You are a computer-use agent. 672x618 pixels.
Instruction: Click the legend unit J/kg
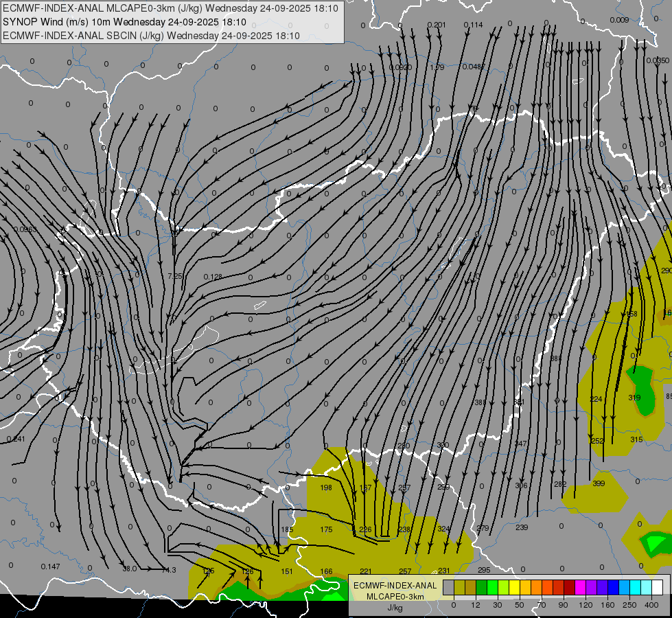point(395,607)
